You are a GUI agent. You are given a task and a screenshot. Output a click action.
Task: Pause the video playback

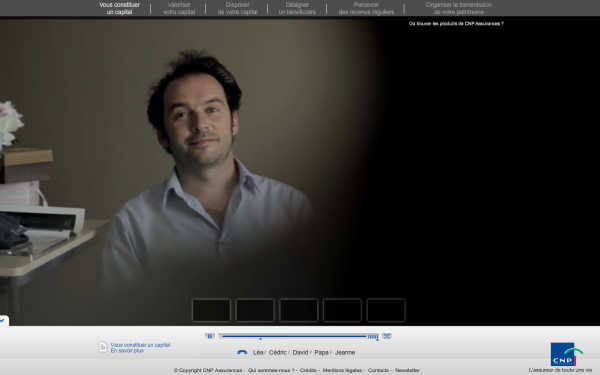[x=210, y=336]
